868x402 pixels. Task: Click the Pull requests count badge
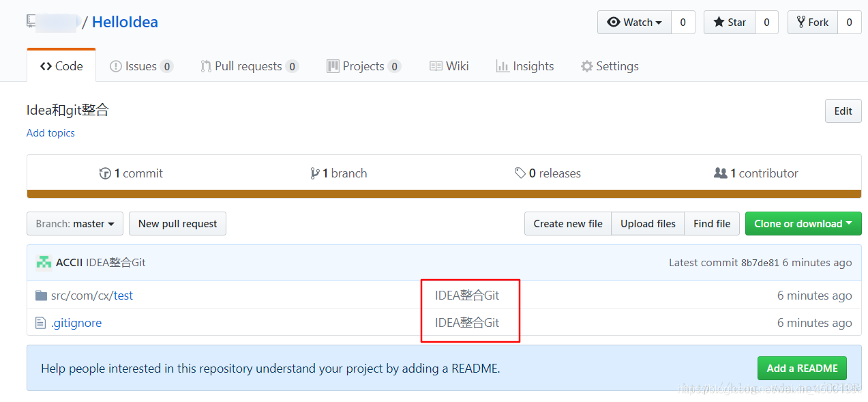click(x=292, y=66)
